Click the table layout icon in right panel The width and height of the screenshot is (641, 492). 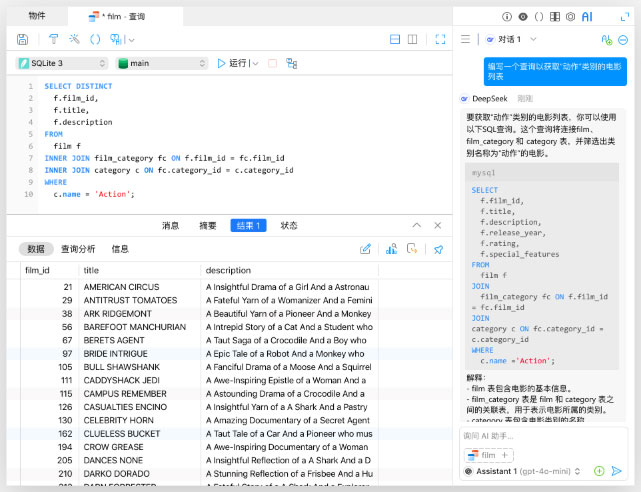pos(555,17)
